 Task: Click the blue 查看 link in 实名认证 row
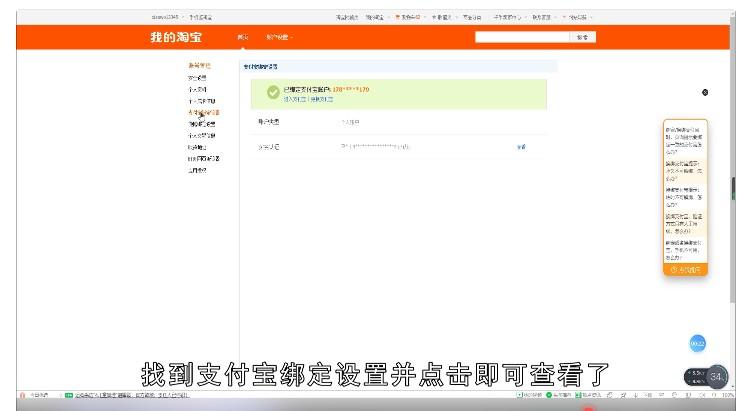tap(521, 147)
